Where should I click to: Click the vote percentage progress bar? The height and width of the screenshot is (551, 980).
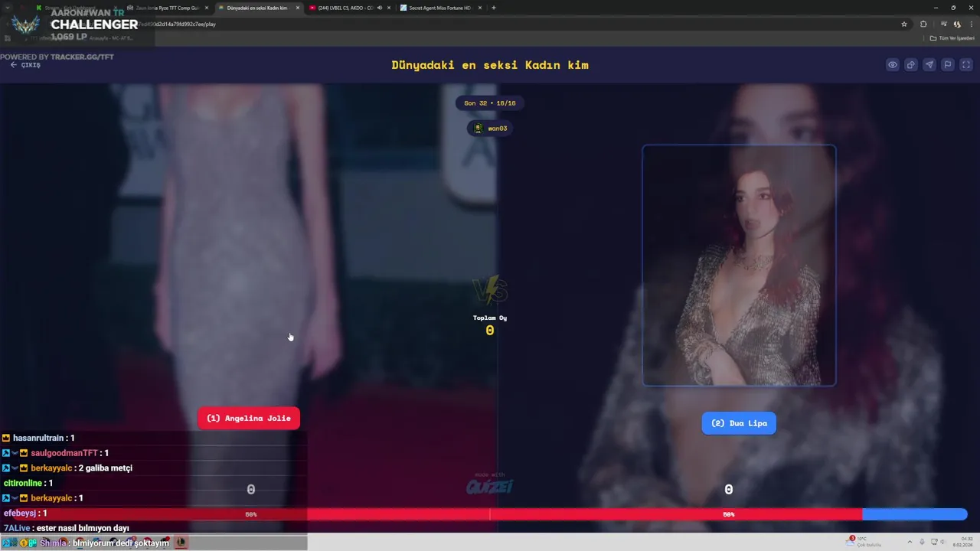pyautogui.click(x=490, y=514)
